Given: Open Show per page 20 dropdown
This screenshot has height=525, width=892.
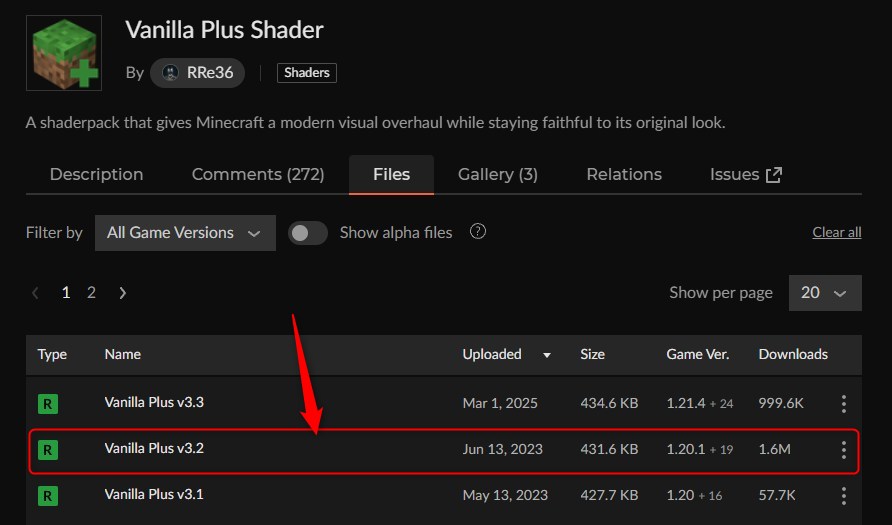Looking at the screenshot, I should pos(825,293).
